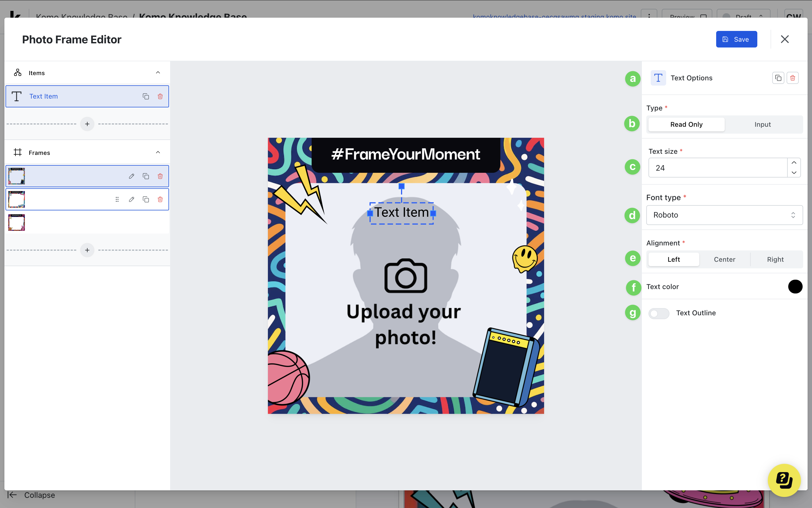
Task: Collapse the Frames section chevron
Action: pyautogui.click(x=158, y=152)
